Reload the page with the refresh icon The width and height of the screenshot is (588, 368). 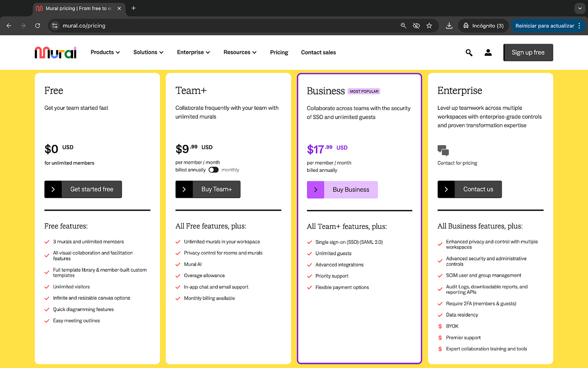coord(38,25)
